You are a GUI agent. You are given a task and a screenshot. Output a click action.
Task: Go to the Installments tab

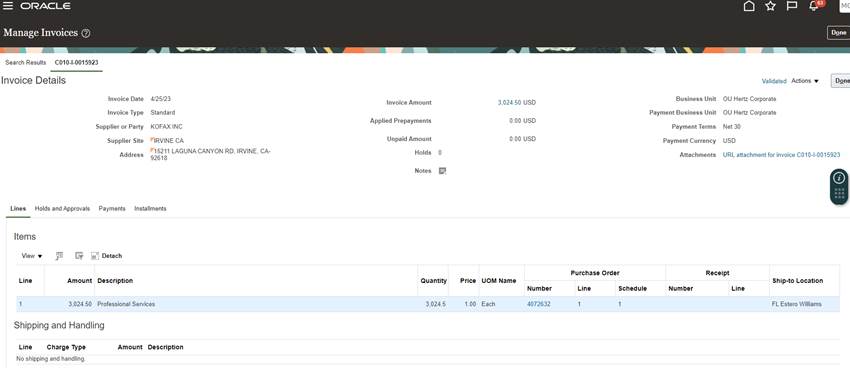150,209
